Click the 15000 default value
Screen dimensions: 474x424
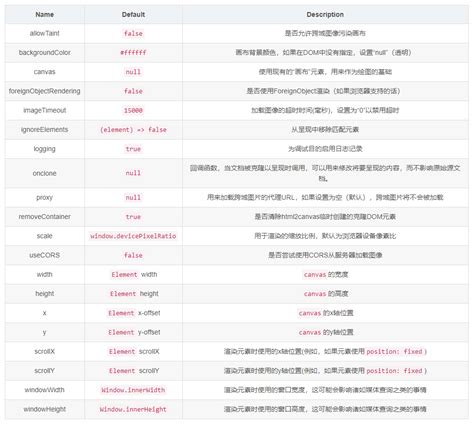tap(133, 110)
